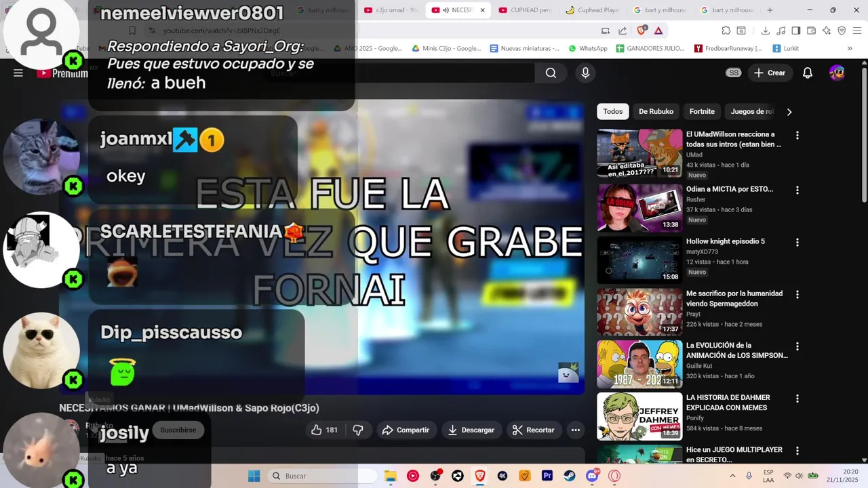Click the share page icon in address bar
Image resolution: width=868 pixels, height=488 pixels.
click(x=623, y=30)
